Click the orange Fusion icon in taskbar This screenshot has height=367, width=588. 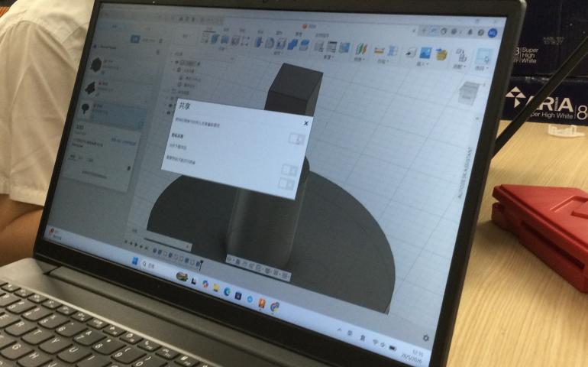[x=262, y=303]
